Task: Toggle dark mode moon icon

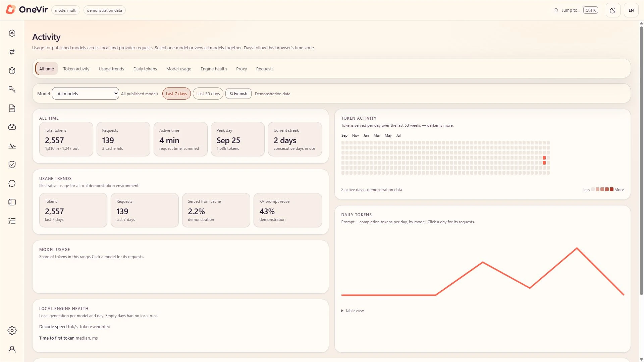Action: click(x=613, y=10)
